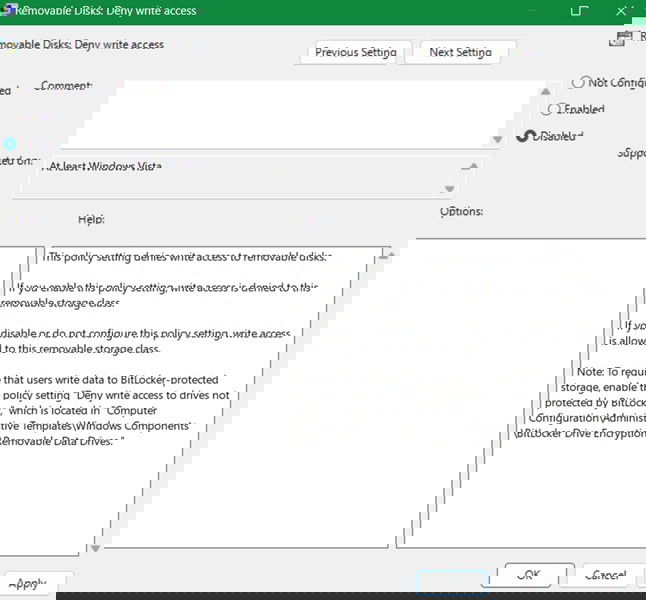Click the policy icon in title bar
This screenshot has width=646, height=600.
pyautogui.click(x=6, y=11)
